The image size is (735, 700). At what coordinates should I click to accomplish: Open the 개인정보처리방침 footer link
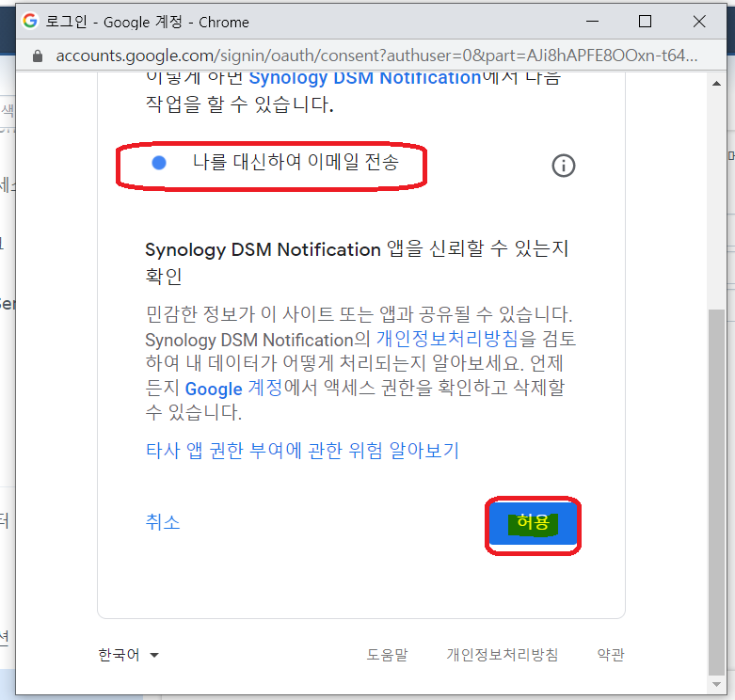point(503,655)
